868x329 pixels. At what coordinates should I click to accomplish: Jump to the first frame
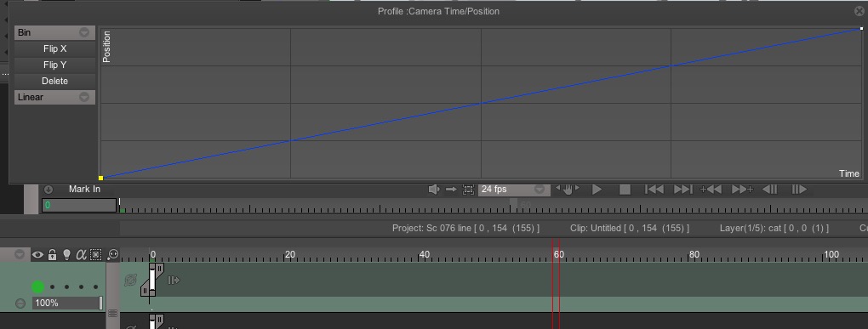click(654, 190)
